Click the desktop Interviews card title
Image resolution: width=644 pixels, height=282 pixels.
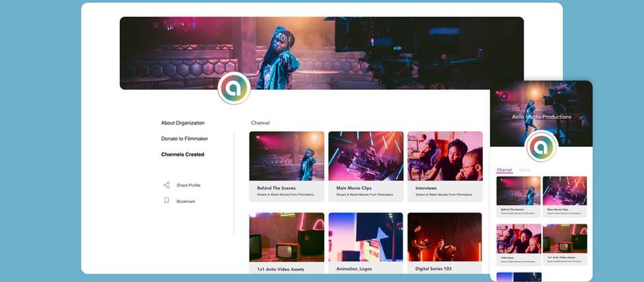[426, 188]
